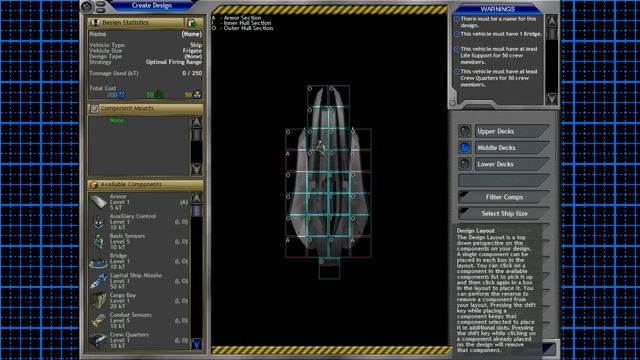Open the Select Ship Size chooser
This screenshot has width=640, height=360.
pyautogui.click(x=504, y=213)
